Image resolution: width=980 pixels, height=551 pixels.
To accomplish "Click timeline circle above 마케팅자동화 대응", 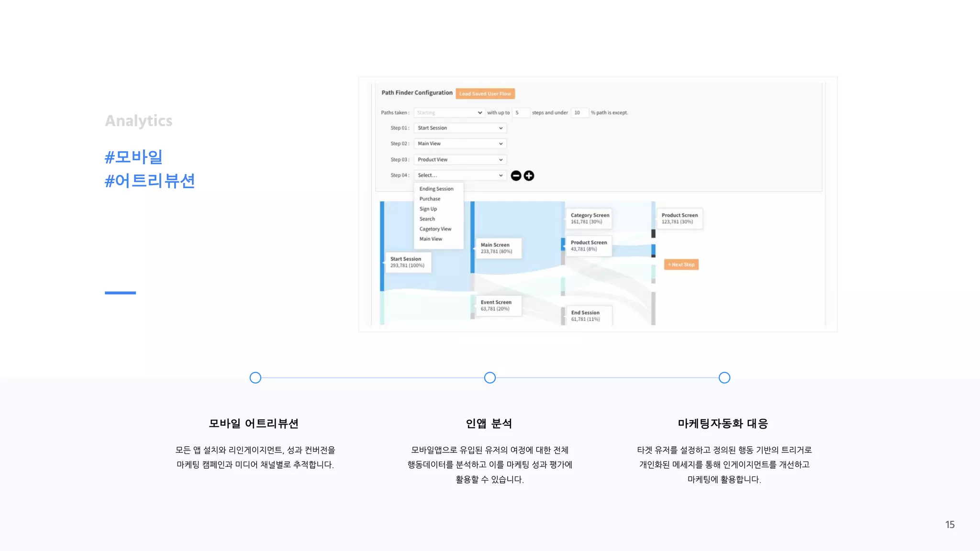I will pos(724,378).
